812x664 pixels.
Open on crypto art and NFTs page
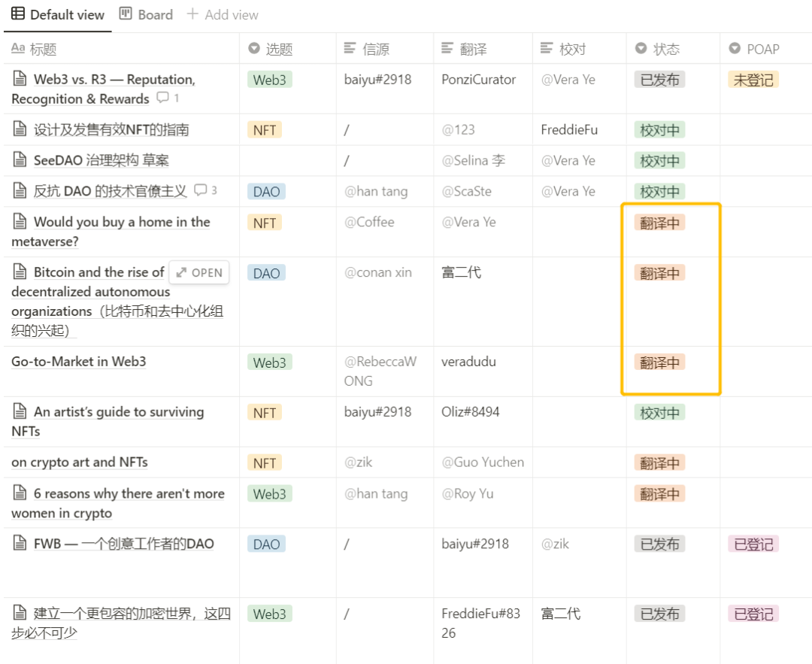coord(80,462)
